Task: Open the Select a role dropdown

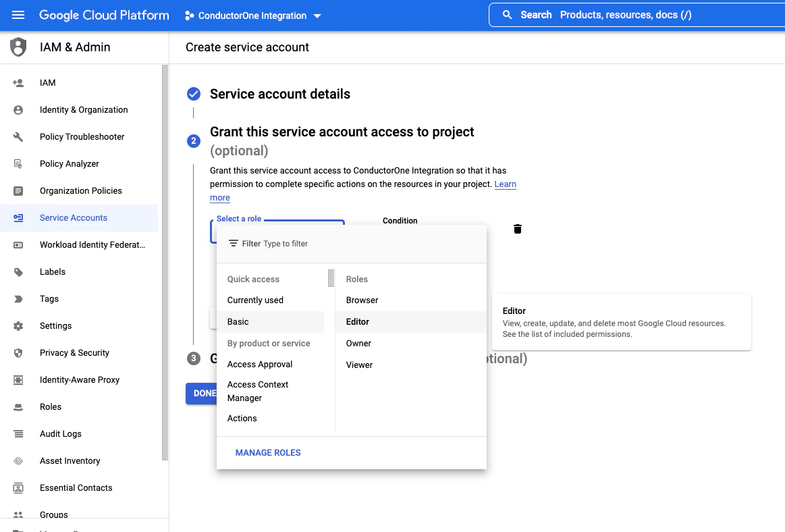Action: point(277,232)
